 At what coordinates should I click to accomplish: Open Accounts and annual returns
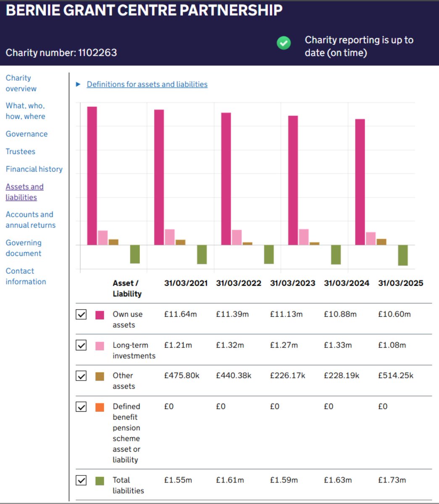(30, 220)
